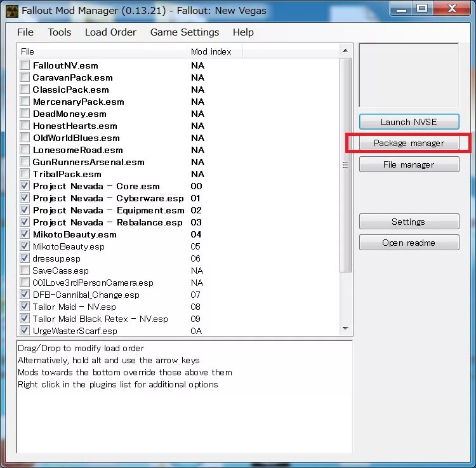The image size is (476, 468).
Task: Enable the CaravanPack.esm checkbox
Action: point(25,77)
